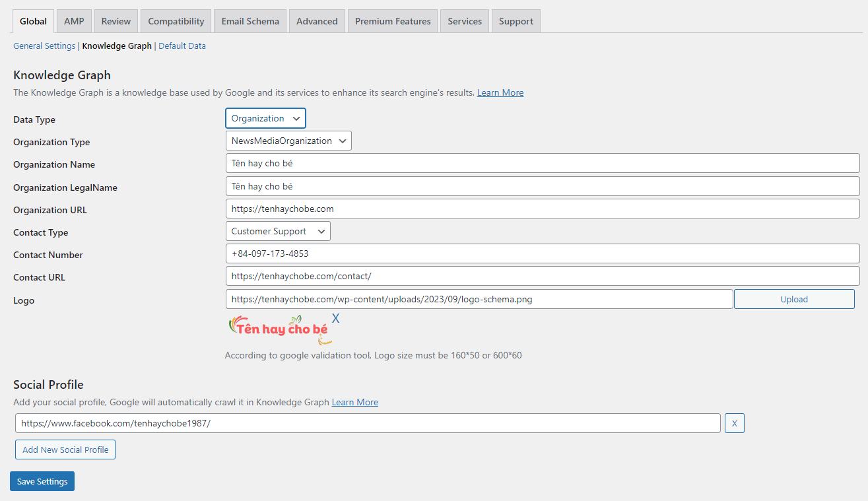Open the Data Type dropdown

(x=265, y=119)
